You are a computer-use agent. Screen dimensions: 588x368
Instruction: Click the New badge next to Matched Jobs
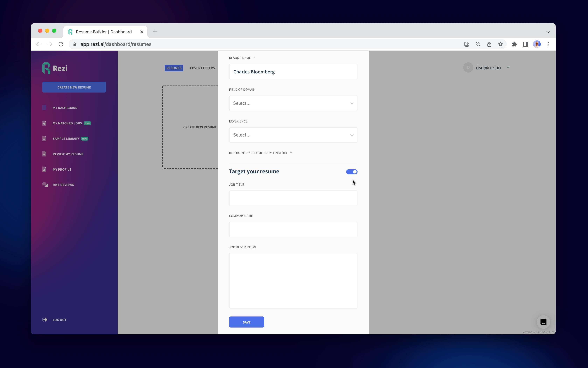87,123
